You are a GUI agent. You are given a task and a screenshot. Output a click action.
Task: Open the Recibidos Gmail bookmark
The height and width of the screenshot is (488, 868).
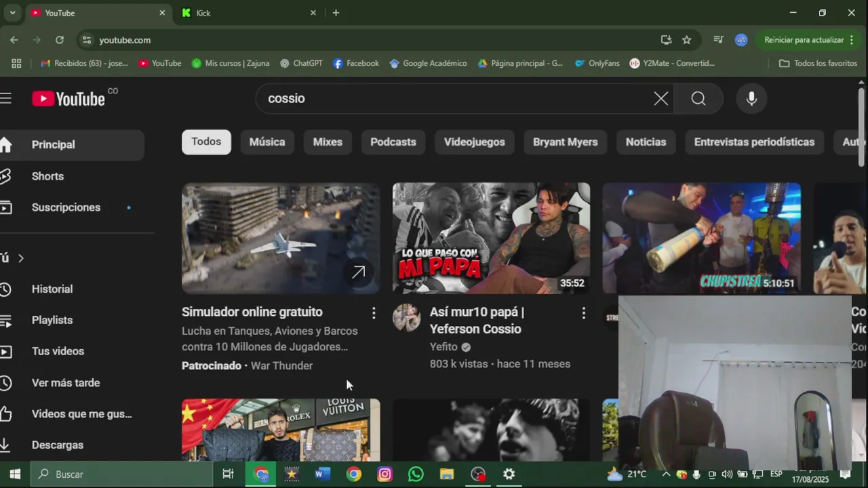click(x=84, y=63)
